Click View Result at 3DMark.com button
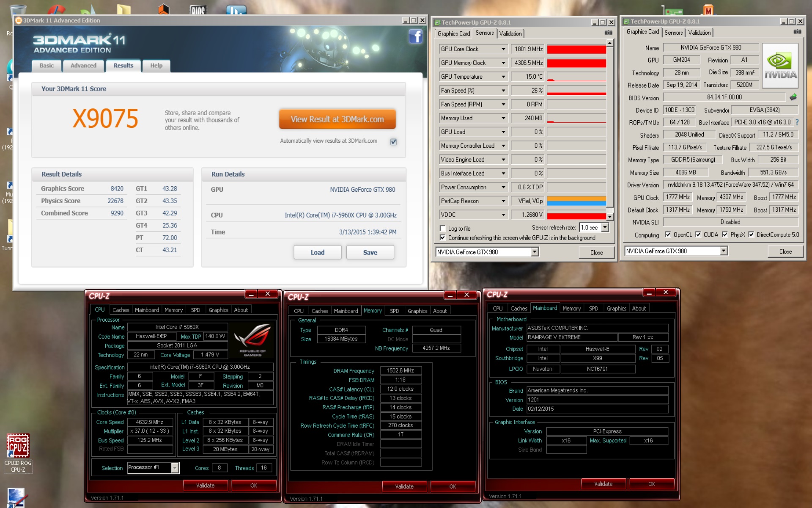812x508 pixels. click(337, 119)
